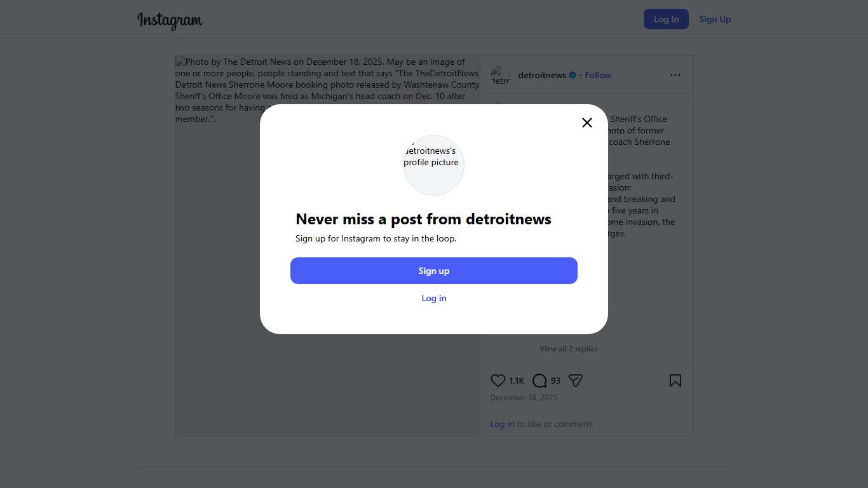Click Log in to like or comment
868x488 pixels.
coord(502,424)
